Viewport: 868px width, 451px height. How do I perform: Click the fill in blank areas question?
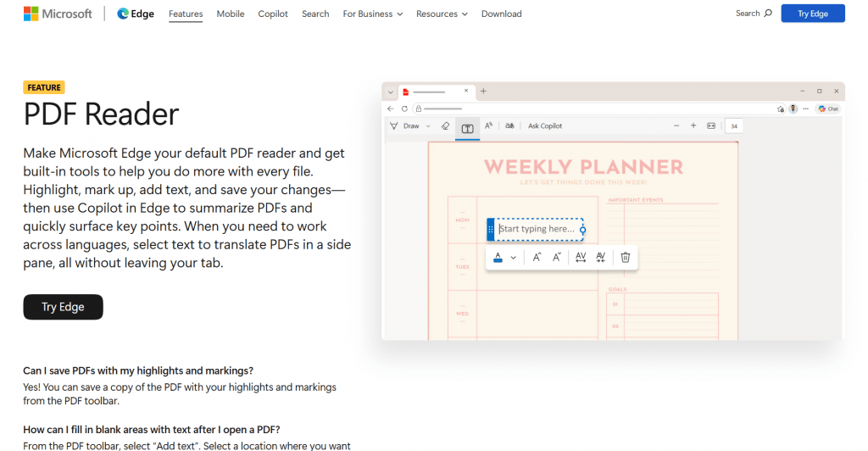tap(152, 430)
